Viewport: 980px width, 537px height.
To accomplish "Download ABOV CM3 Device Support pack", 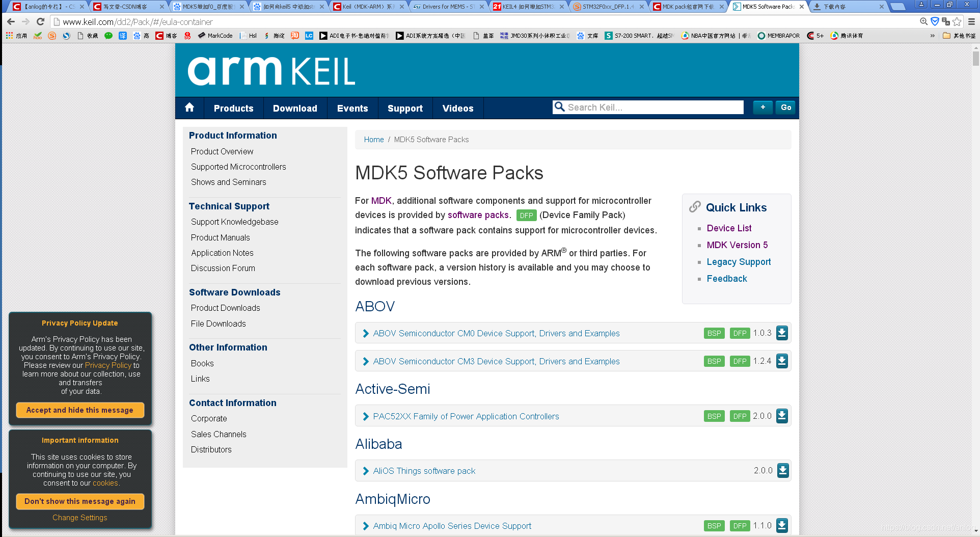I will pos(782,361).
